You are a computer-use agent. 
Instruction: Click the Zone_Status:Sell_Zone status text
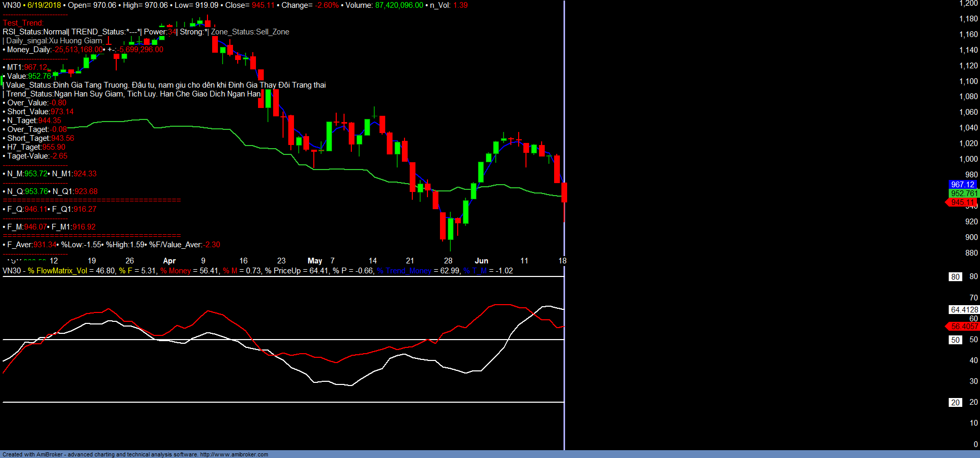coord(250,32)
